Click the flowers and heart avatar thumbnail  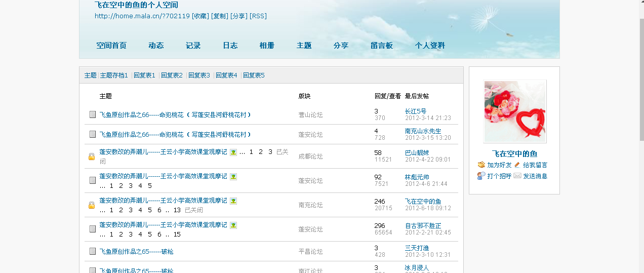point(514,111)
